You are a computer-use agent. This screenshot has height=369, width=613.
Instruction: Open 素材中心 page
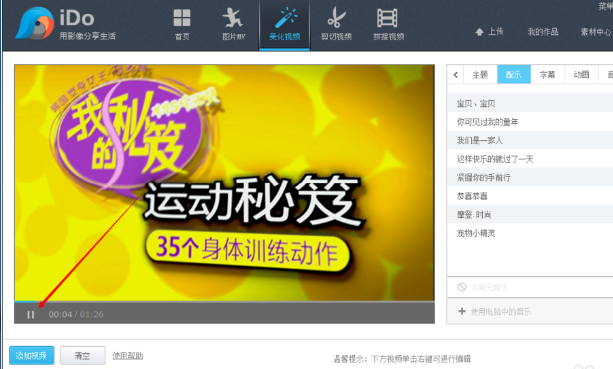(x=596, y=32)
